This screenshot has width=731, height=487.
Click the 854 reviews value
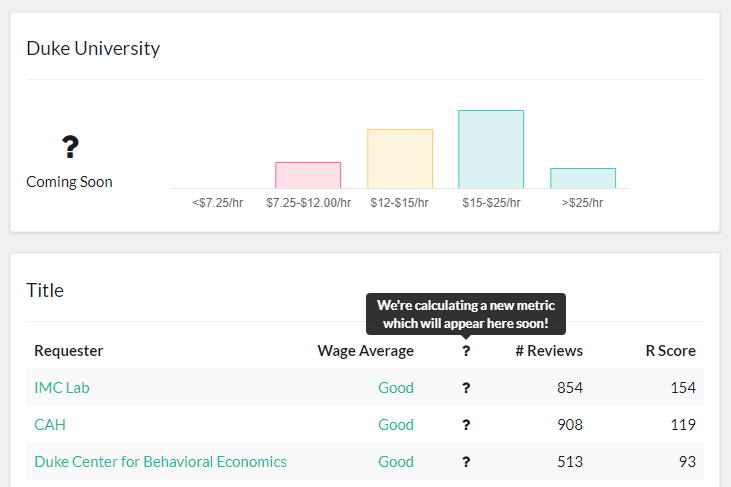point(570,388)
